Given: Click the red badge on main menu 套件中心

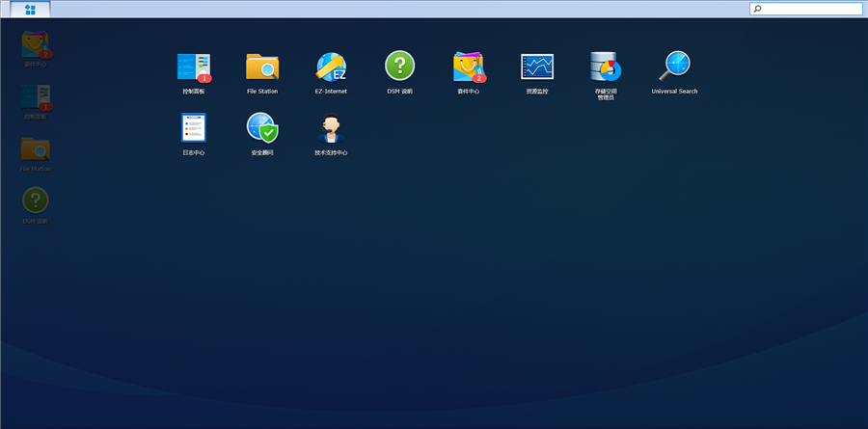Looking at the screenshot, I should (x=480, y=77).
